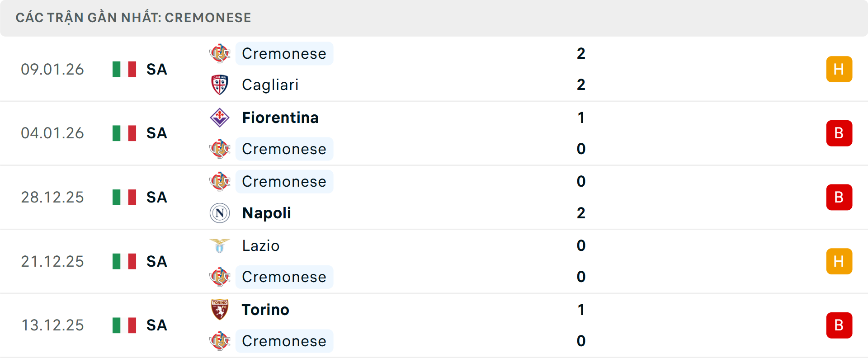Viewport: 868px width, 358px height.
Task: Click the orange H badge for Cagliari match
Action: 839,69
